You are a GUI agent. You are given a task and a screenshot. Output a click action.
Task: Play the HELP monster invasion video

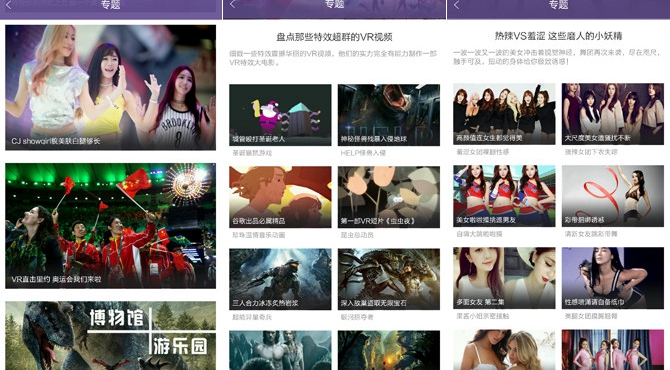(388, 115)
